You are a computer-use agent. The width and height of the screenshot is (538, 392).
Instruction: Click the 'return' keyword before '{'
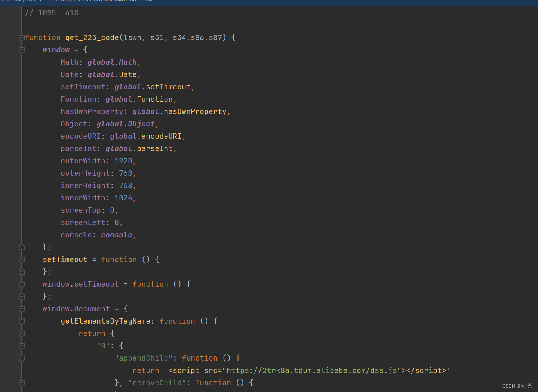pos(92,333)
